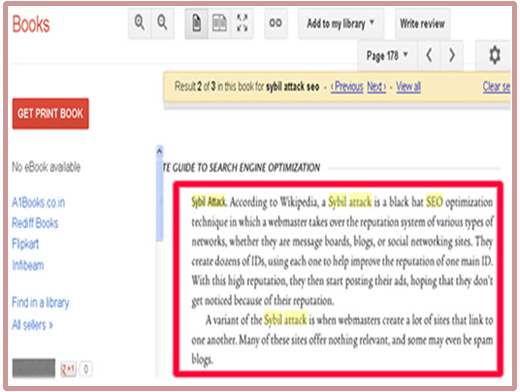
Task: Click the +1 count box showing 0
Action: 86,369
